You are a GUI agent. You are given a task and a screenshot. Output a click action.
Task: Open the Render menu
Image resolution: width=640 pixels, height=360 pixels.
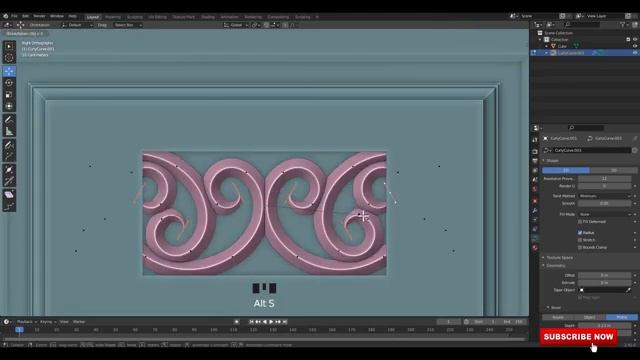(39, 16)
